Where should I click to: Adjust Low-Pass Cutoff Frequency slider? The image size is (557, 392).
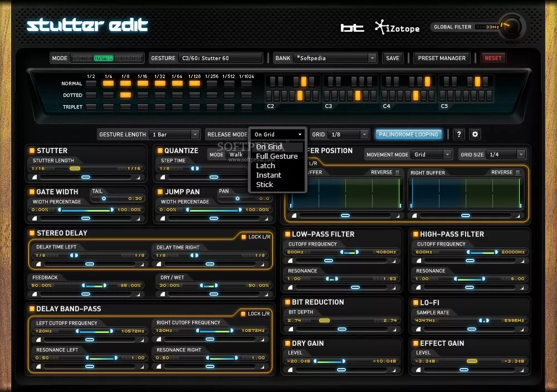[342, 252]
